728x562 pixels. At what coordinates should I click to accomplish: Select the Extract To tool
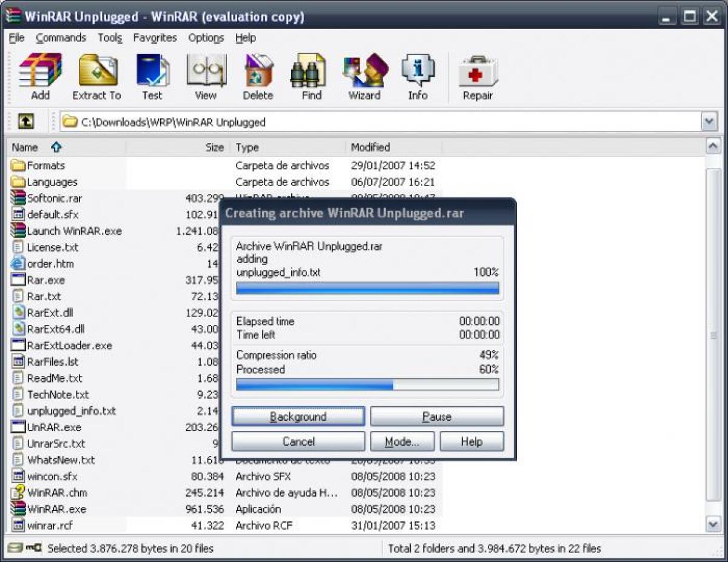[96, 73]
